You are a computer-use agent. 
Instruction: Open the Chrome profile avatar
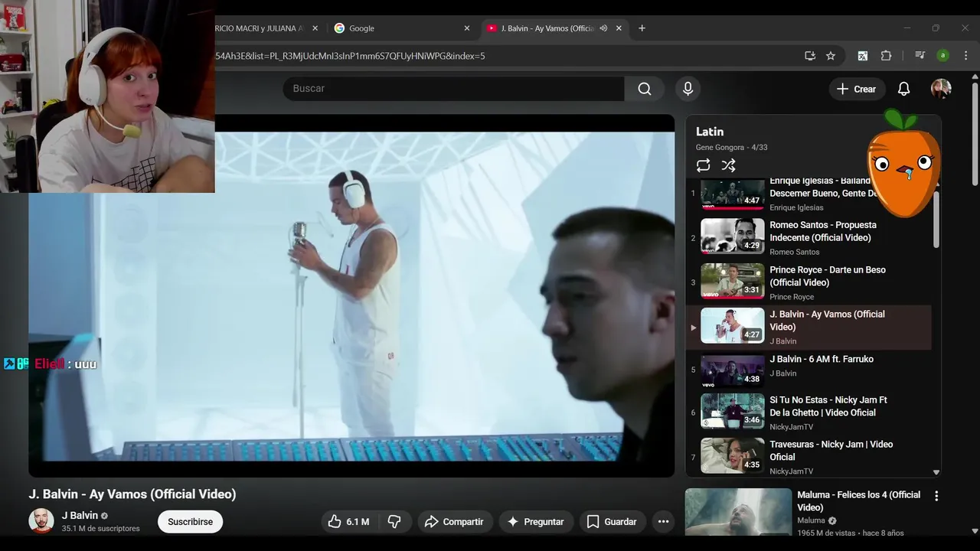(x=942, y=56)
